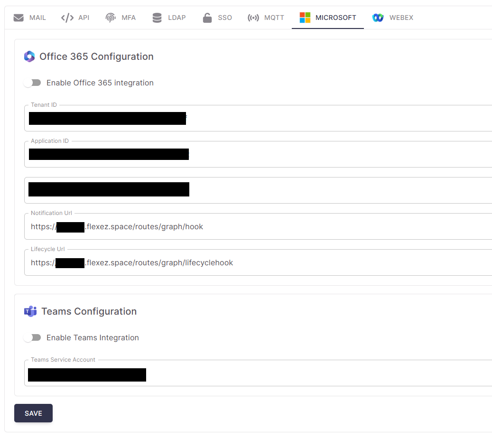492x448 pixels.
Task: Open the SSO tab
Action: pos(217,18)
